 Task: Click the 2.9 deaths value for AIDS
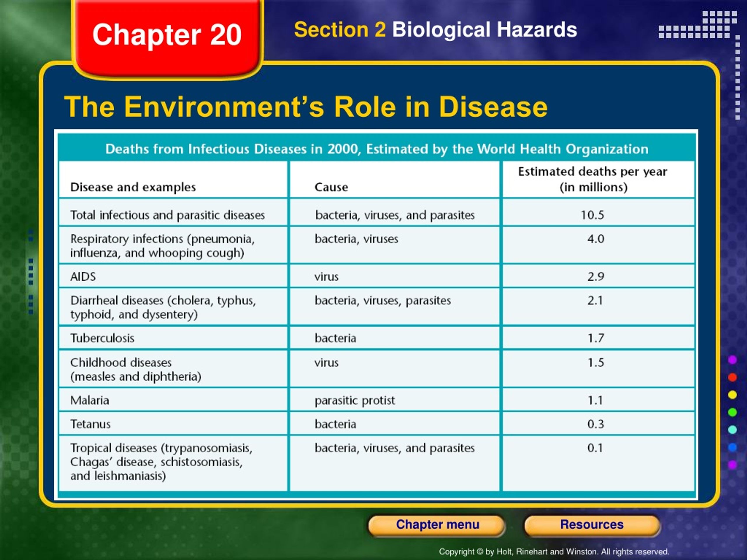click(596, 277)
